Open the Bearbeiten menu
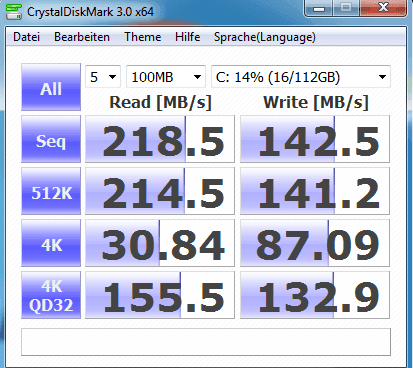413x368 pixels. (82, 37)
